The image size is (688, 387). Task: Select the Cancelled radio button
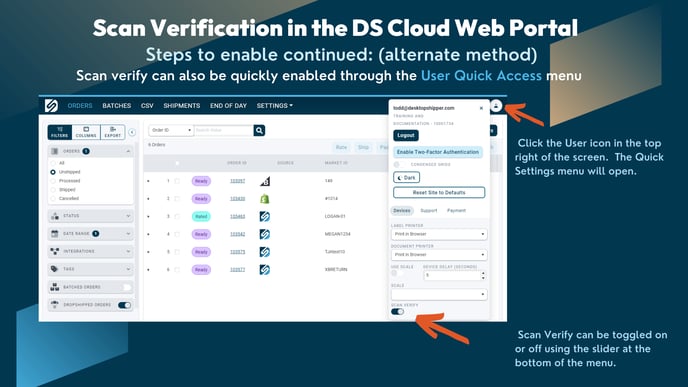pos(53,198)
